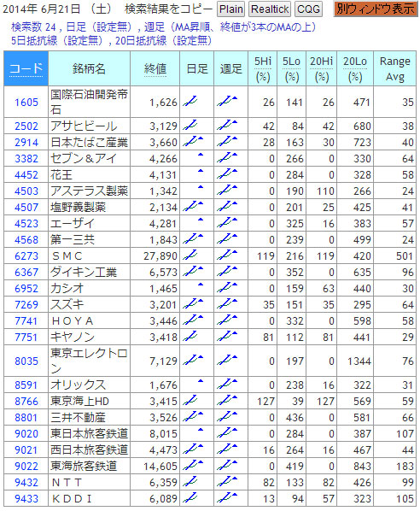Viewport: 420px width, 511px height.
Task: Select 東海旅客鉄道 closing price 14,605
Action: click(160, 467)
